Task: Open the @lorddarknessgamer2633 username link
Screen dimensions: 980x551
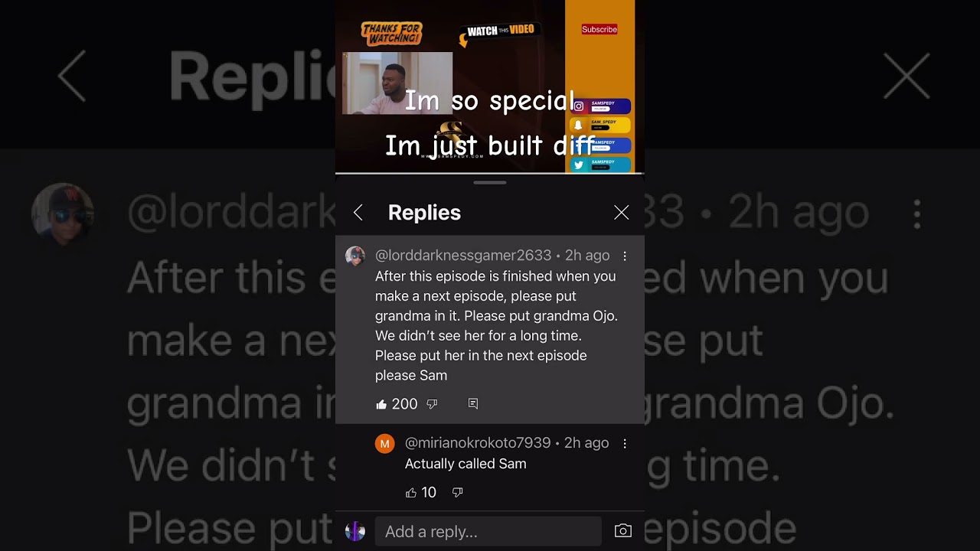Action: click(x=463, y=256)
